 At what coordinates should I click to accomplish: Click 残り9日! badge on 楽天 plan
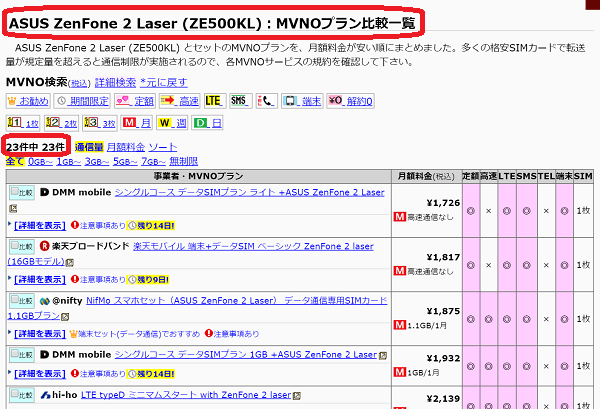[x=148, y=280]
